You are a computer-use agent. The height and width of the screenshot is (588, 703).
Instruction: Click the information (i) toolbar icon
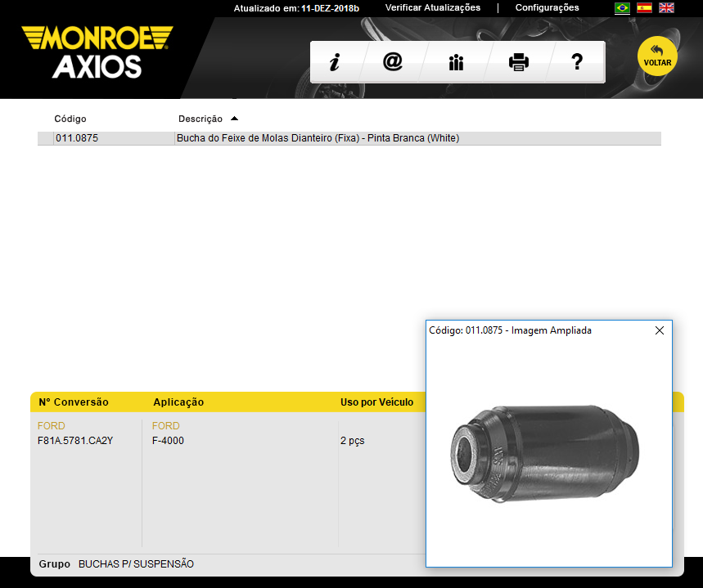pos(334,63)
